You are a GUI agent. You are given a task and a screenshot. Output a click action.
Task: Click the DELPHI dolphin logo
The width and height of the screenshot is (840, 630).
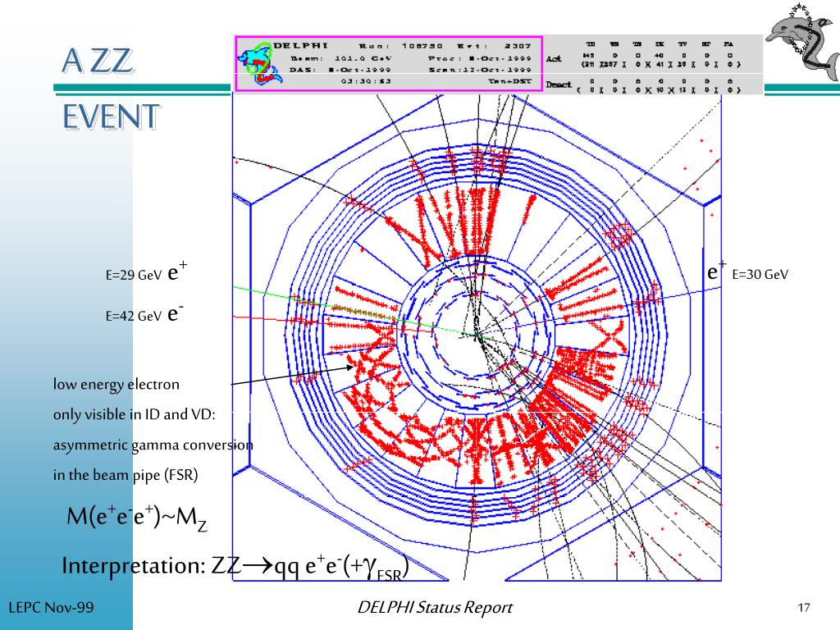pyautogui.click(x=802, y=43)
